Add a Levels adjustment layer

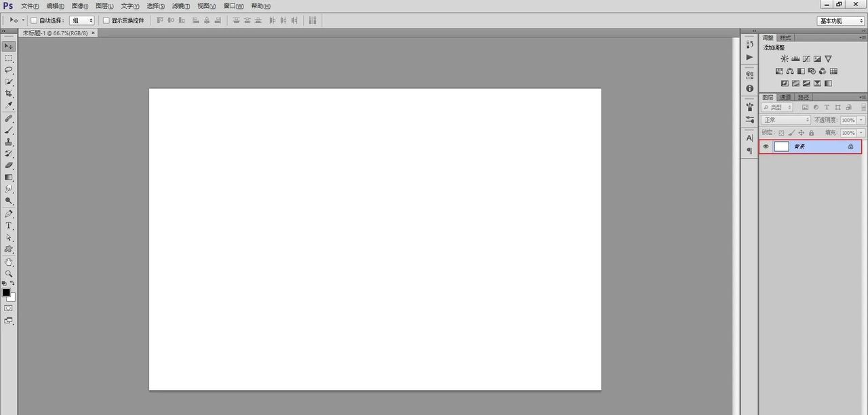[795, 59]
